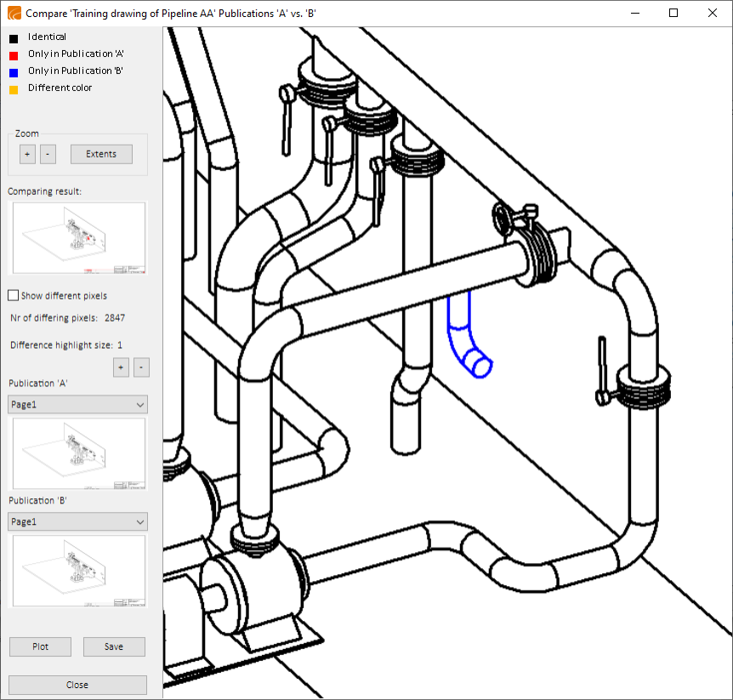Click the Comparing result thumbnail preview
The width and height of the screenshot is (733, 700).
coord(77,238)
